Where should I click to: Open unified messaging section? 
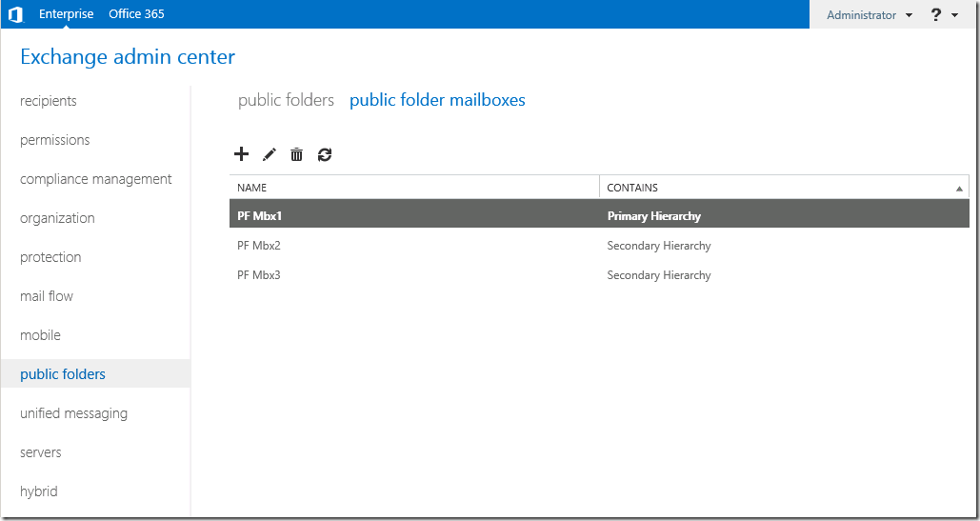pos(73,413)
